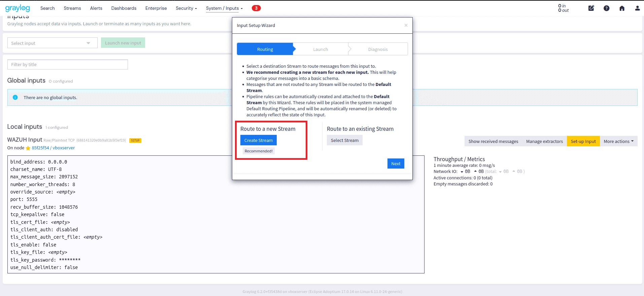This screenshot has height=296, width=644.
Task: Select the Routing wizard step
Action: tap(265, 49)
